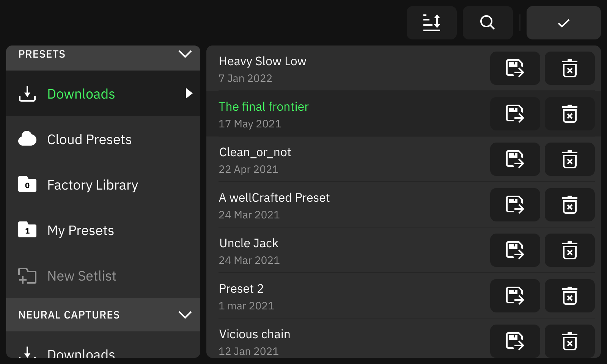Screen dimensions: 607x364
Task: Create a New Setlist
Action: tap(82, 276)
